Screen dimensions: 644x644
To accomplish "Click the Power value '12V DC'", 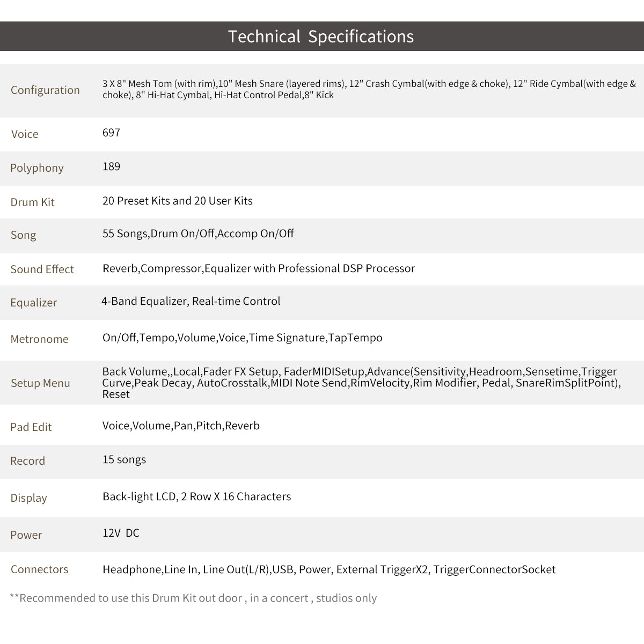I will point(121,533).
